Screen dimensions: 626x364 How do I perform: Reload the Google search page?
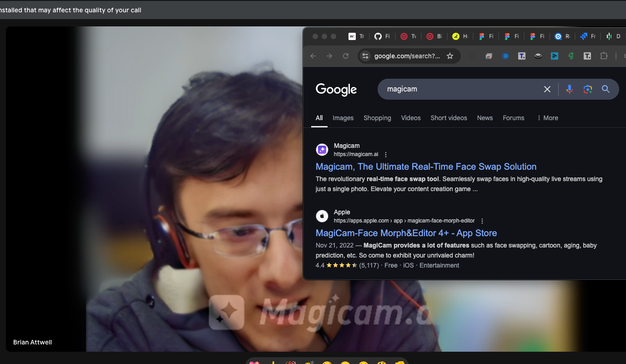346,56
